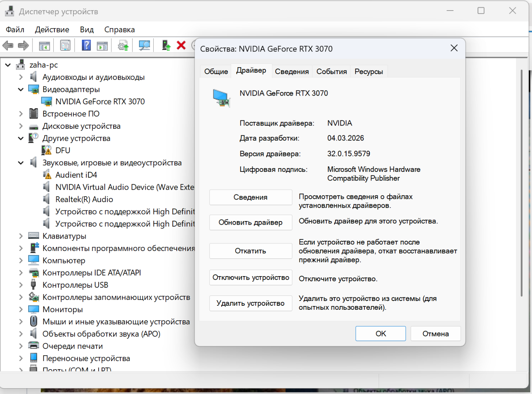This screenshot has width=532, height=394.
Task: Select Audient iD4 in the device tree
Action: click(x=76, y=175)
